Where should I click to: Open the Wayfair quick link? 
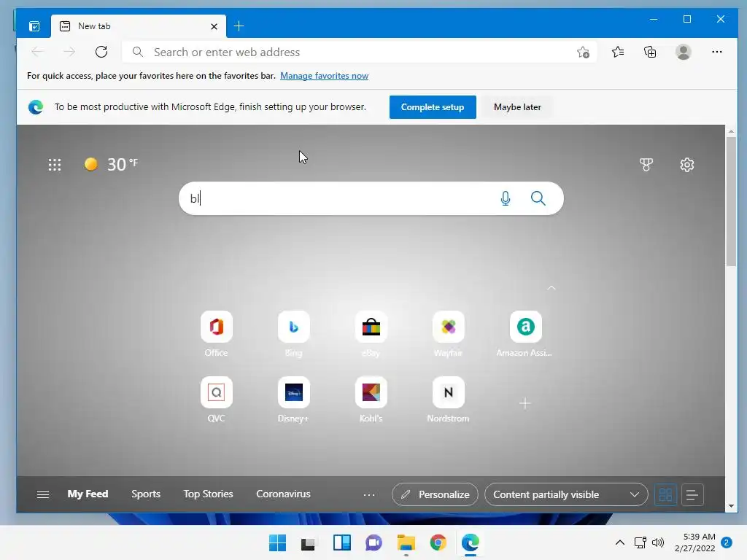449,334
